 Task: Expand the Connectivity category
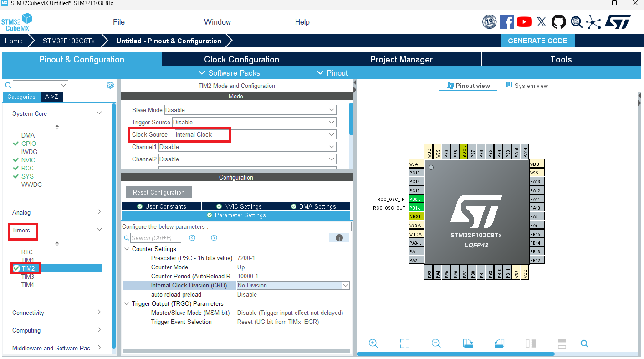click(x=57, y=313)
